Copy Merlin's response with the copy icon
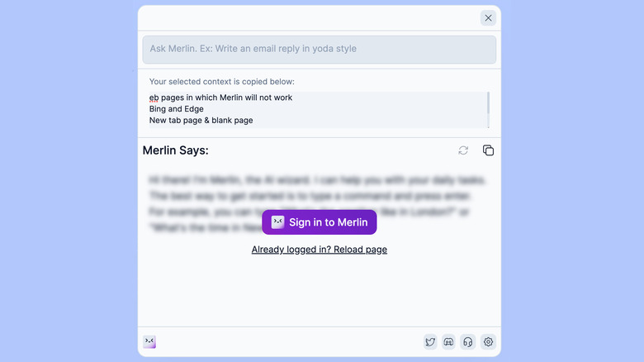644x362 pixels. click(488, 150)
